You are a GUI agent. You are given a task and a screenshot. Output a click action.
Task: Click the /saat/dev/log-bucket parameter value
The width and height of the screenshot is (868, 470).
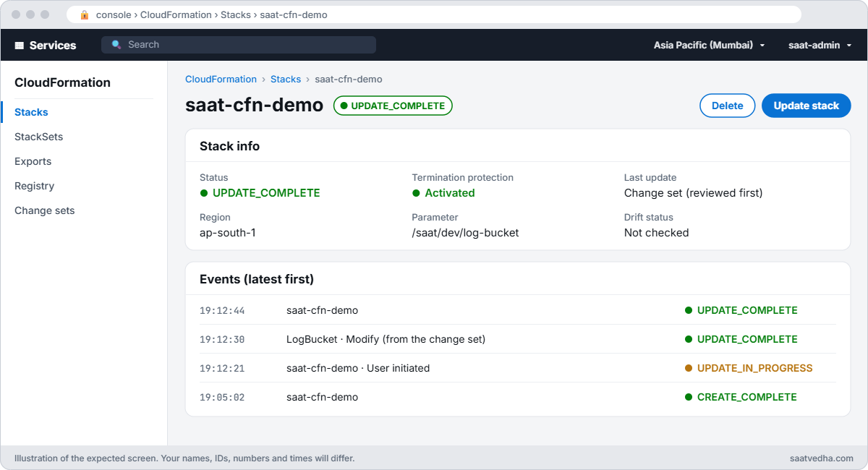465,233
